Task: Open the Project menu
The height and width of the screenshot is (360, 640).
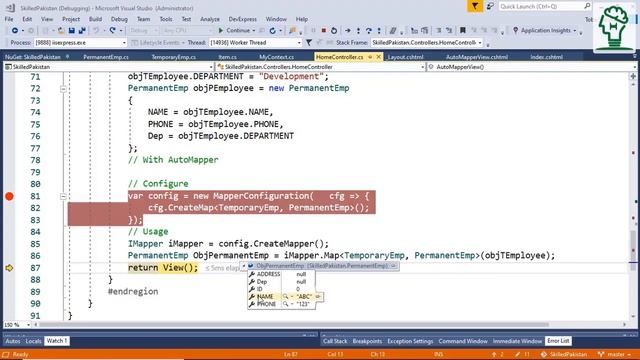Action: [71, 19]
